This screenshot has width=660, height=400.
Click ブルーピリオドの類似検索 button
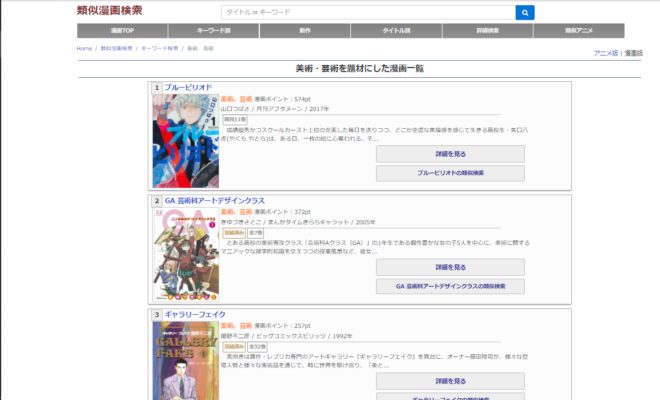[x=450, y=173]
